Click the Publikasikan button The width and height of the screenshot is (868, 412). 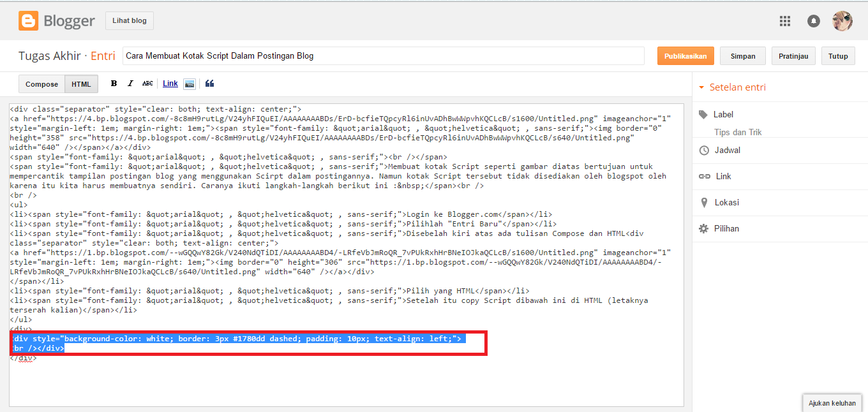(685, 55)
